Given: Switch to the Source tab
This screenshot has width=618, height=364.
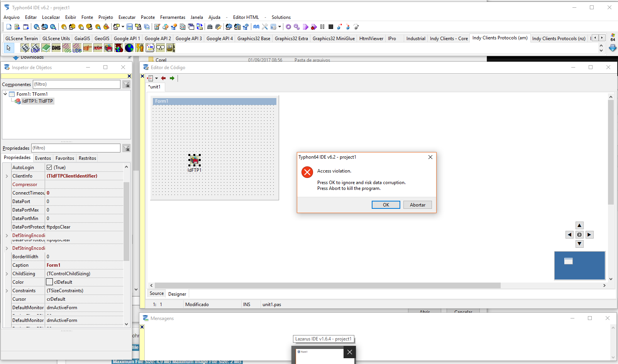Looking at the screenshot, I should (157, 293).
